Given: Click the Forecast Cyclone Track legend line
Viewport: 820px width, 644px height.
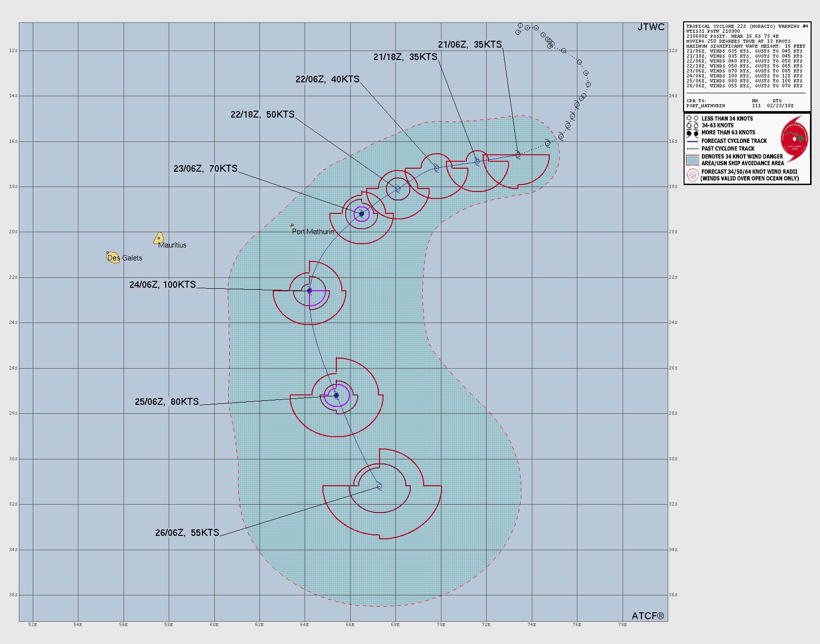Looking at the screenshot, I should point(693,141).
